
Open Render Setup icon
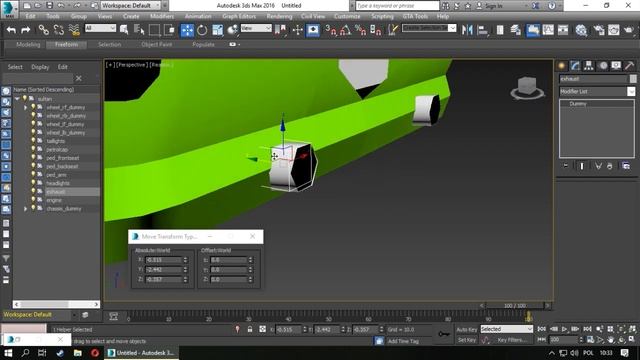[599, 30]
